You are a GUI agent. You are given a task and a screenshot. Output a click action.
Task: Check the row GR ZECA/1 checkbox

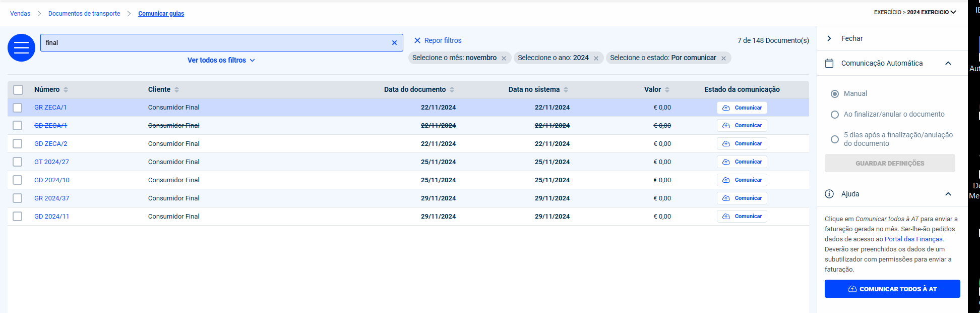pyautogui.click(x=18, y=108)
